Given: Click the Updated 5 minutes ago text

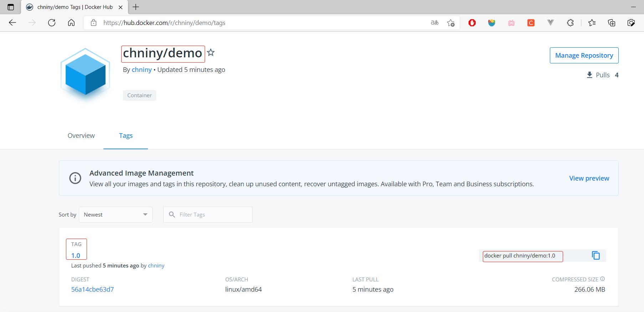Looking at the screenshot, I should click(x=191, y=70).
